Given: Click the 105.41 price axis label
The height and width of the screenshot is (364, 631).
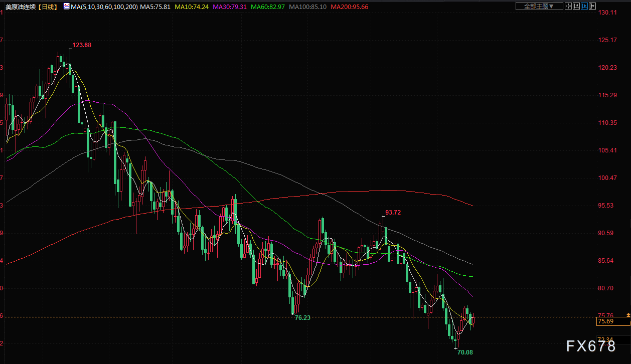Looking at the screenshot, I should (x=607, y=150).
